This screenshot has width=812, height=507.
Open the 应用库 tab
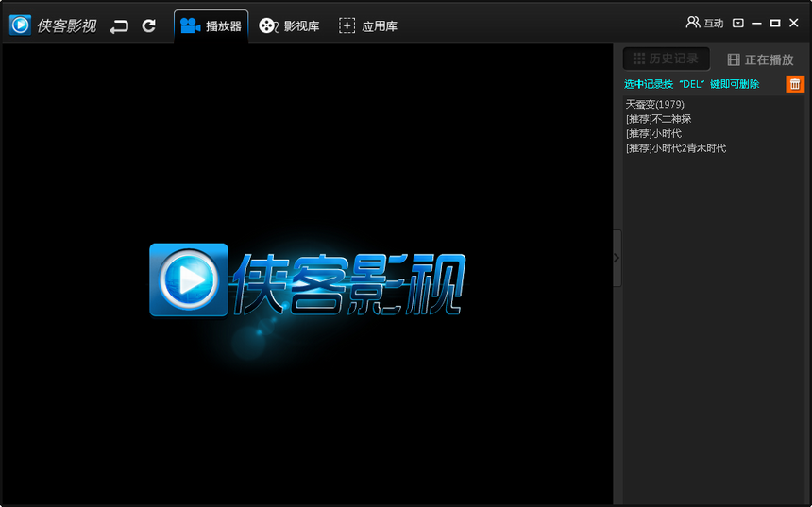(368, 25)
